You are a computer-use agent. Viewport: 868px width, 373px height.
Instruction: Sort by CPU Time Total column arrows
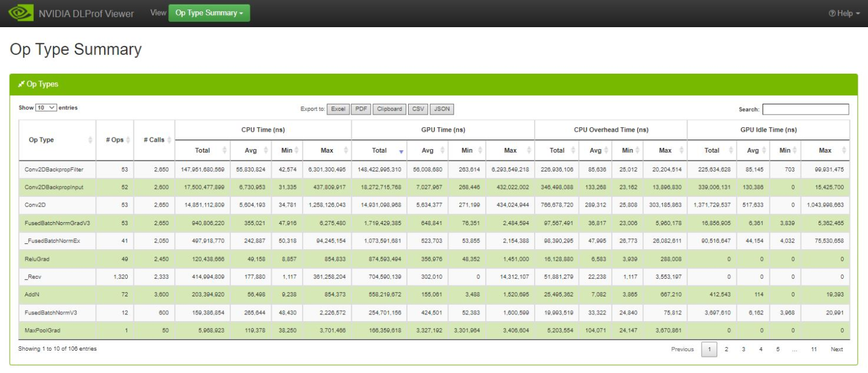tap(225, 151)
